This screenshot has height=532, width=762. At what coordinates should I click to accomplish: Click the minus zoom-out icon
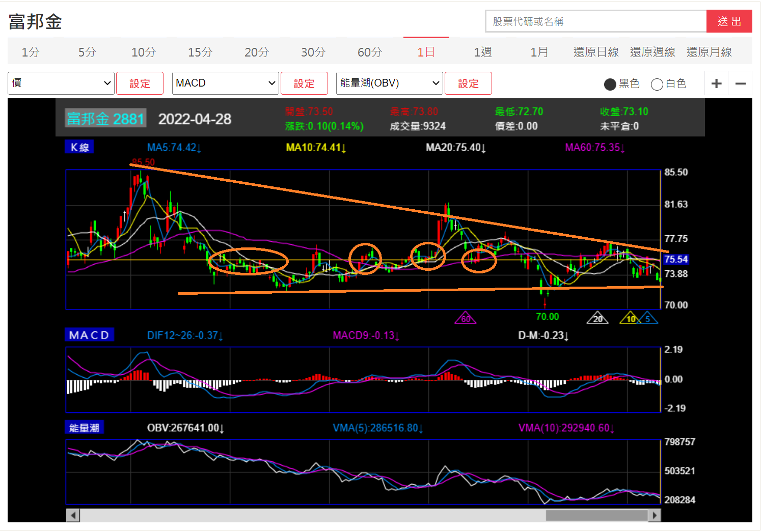(741, 83)
